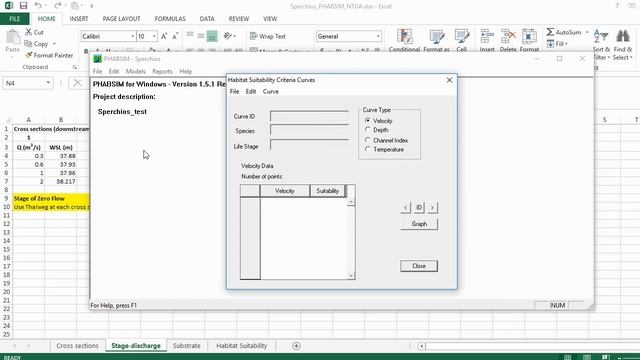Image resolution: width=640 pixels, height=360 pixels.
Task: Click the Fill down icon
Action: click(x=550, y=43)
